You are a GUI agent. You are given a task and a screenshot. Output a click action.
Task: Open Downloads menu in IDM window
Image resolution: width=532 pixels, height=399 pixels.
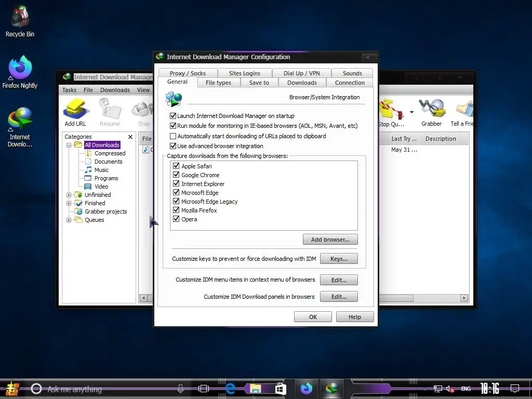pyautogui.click(x=115, y=90)
